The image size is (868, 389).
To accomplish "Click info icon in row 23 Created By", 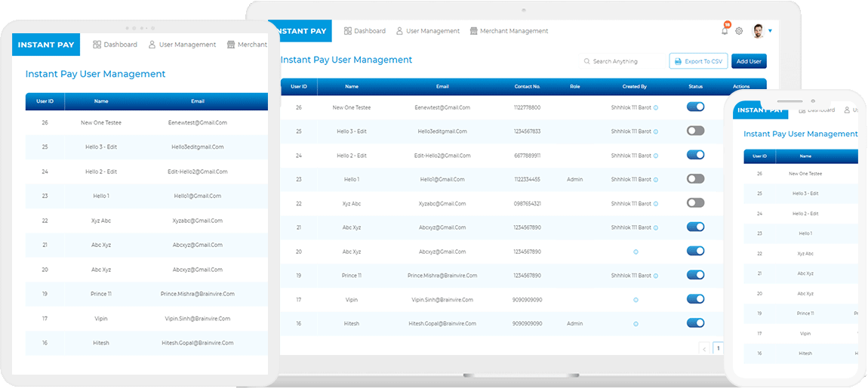I will pyautogui.click(x=656, y=180).
